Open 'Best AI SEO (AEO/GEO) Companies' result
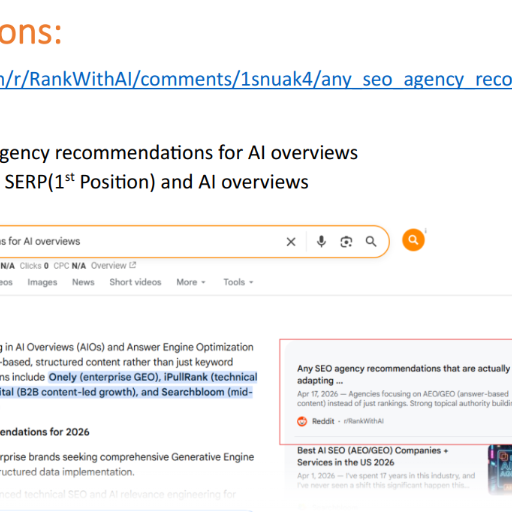This screenshot has width=512, height=512. (372, 456)
